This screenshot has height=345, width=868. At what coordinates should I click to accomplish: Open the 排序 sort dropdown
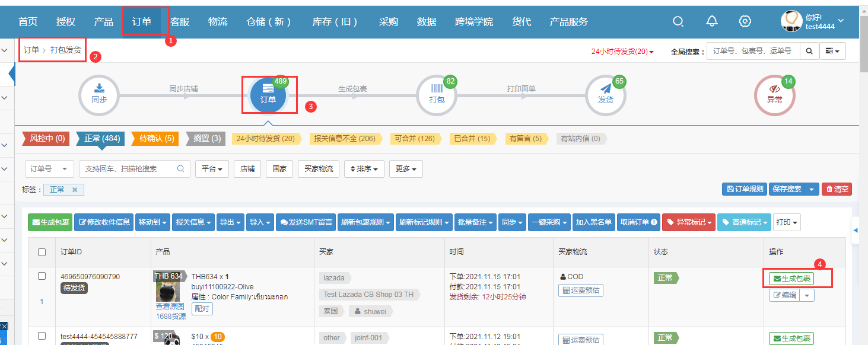click(364, 169)
